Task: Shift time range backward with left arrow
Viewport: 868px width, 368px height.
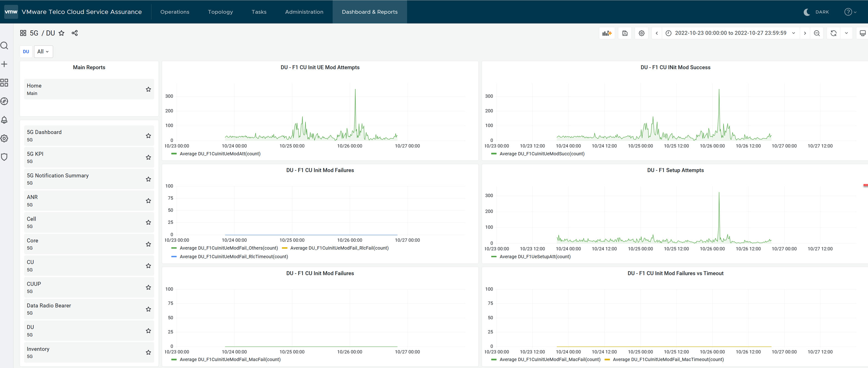Action: [657, 33]
